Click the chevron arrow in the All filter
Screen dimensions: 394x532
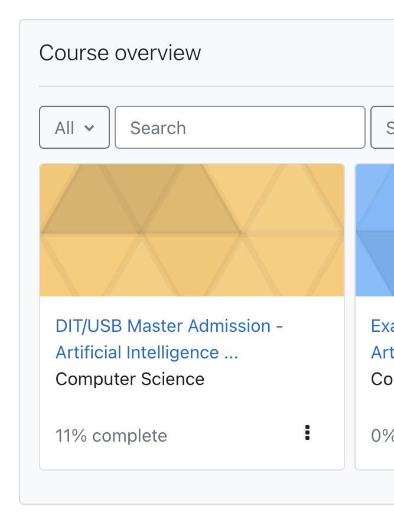pyautogui.click(x=89, y=128)
